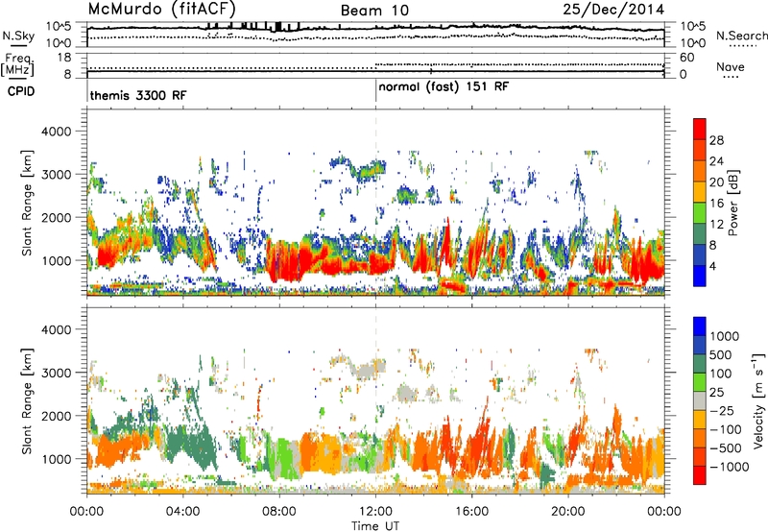Click the '-1000' velocity colorbar value
Viewport: 768px width, 532px height.
729,467
